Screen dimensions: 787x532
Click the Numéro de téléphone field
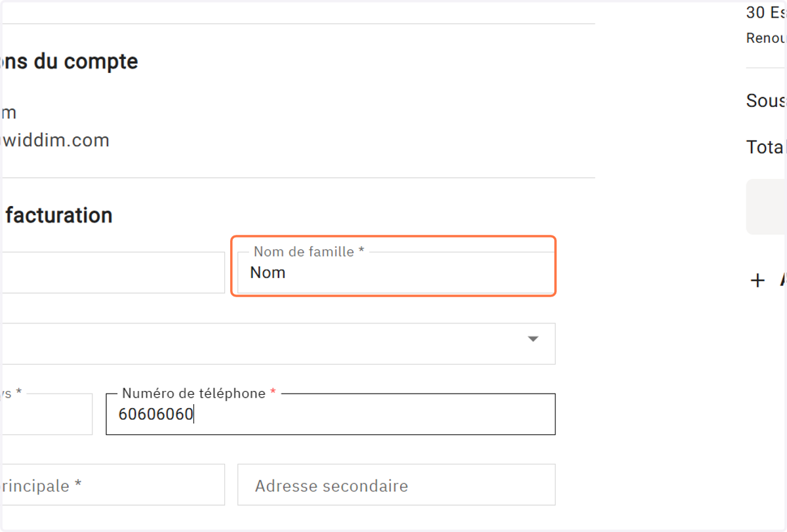click(331, 414)
